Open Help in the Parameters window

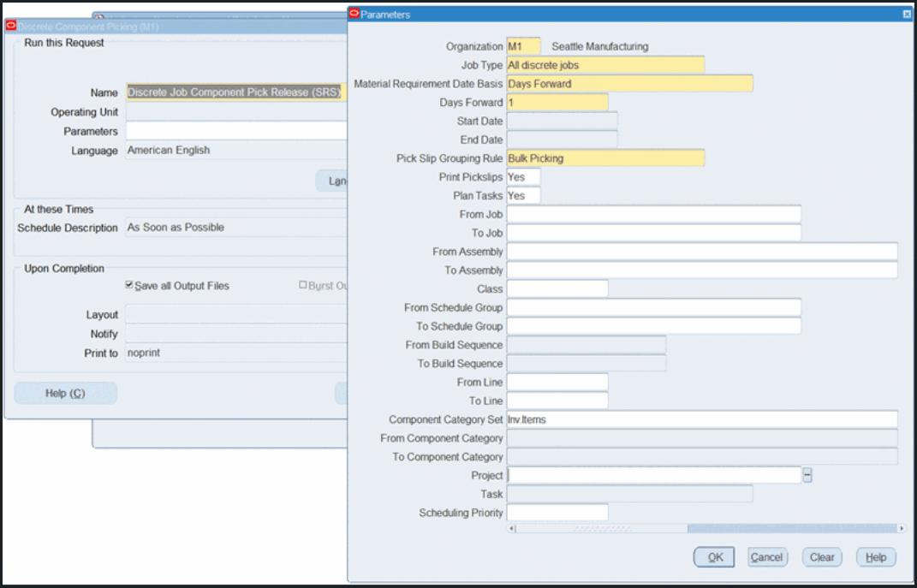(876, 557)
